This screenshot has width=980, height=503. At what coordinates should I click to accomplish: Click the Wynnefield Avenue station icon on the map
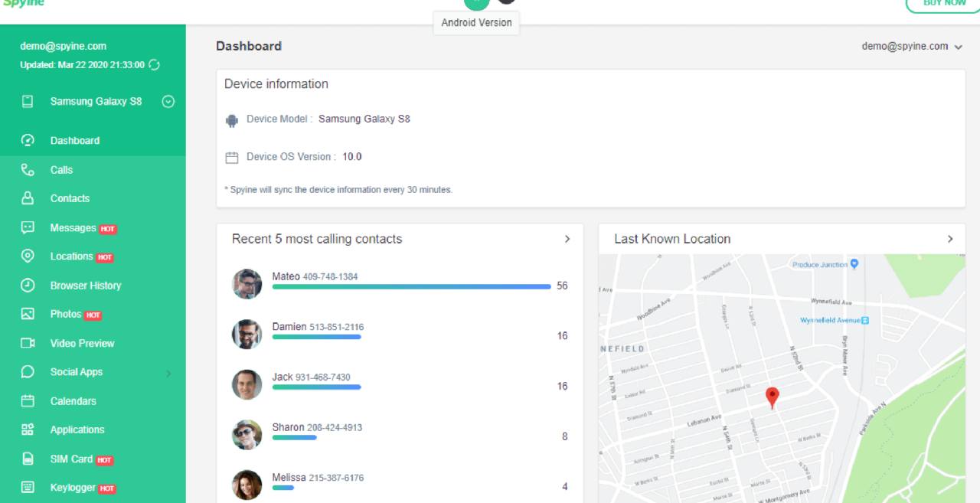[865, 320]
